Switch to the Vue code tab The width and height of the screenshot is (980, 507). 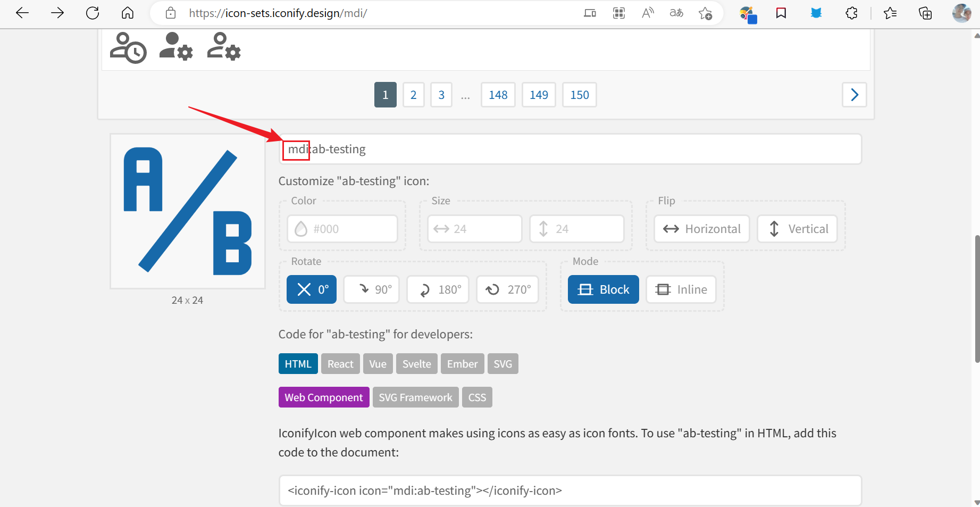coord(378,364)
